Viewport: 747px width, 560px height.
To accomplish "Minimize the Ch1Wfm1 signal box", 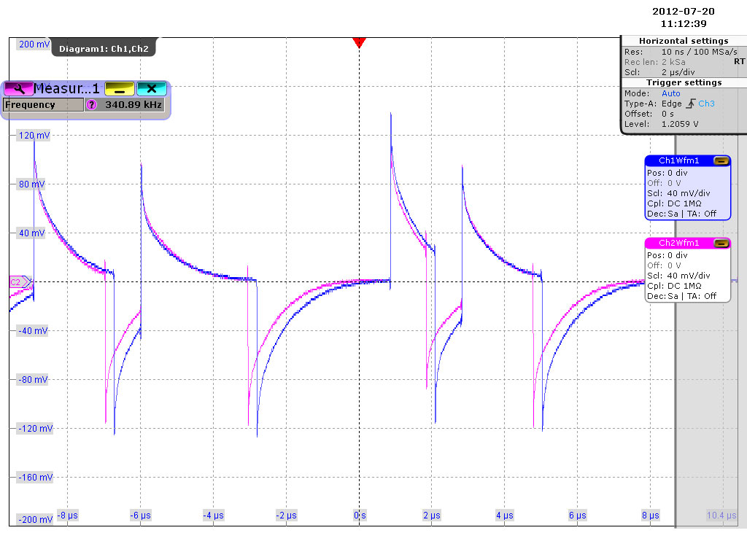I will [721, 160].
